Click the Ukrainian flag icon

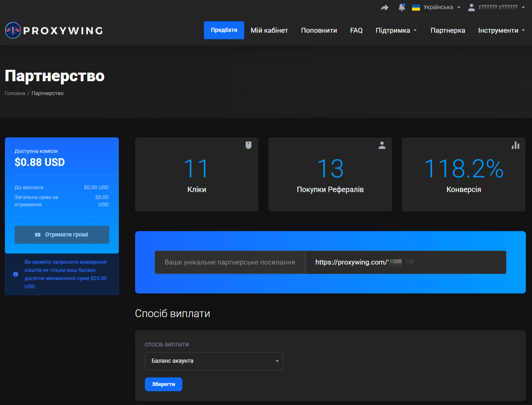coord(416,7)
